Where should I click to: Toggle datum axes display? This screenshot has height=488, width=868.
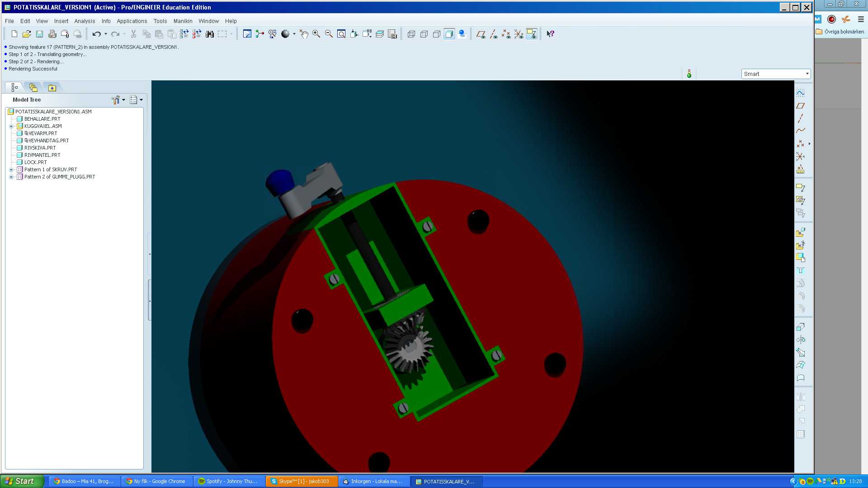point(494,34)
